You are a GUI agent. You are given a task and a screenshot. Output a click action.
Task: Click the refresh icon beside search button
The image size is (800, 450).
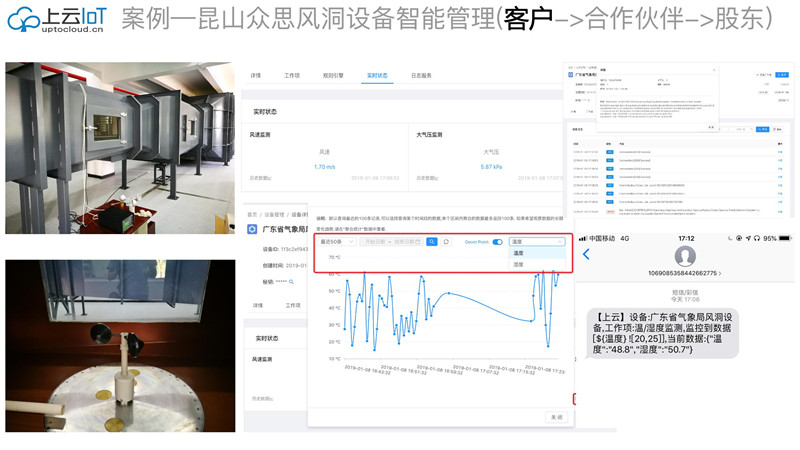(x=446, y=242)
